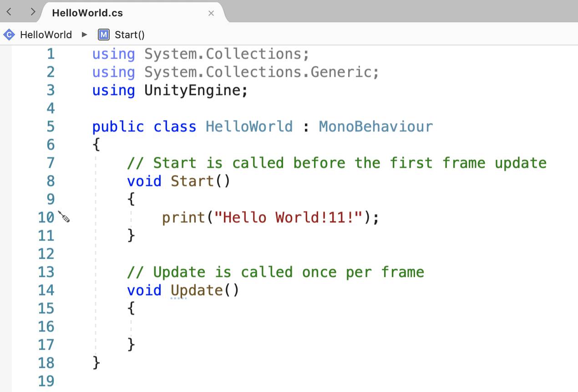
Task: Click line number 14 in the gutter
Action: [46, 290]
